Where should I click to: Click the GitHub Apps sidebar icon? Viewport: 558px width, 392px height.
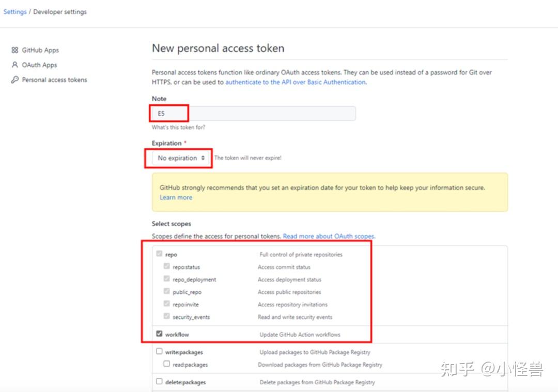[14, 51]
